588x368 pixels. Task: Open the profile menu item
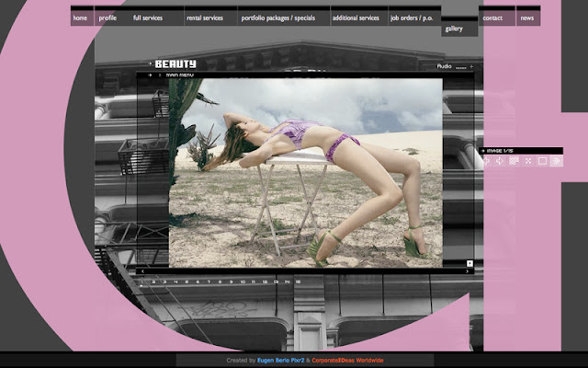107,17
